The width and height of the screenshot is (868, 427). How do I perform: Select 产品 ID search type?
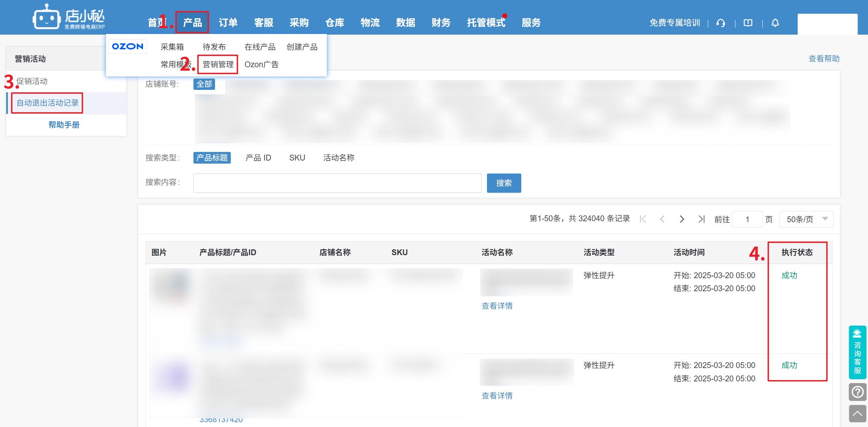pos(258,158)
